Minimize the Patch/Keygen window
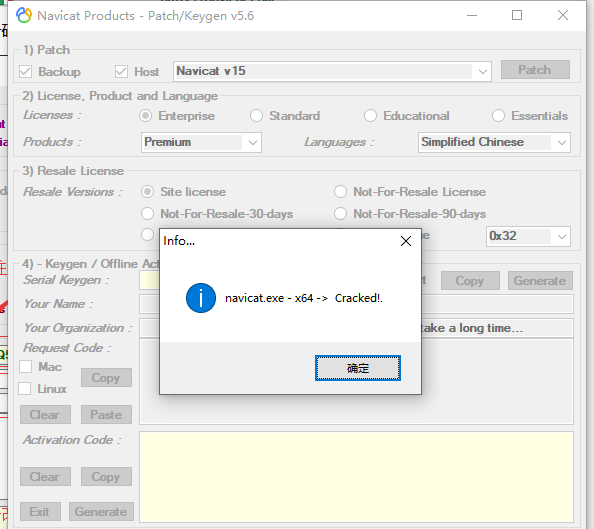The width and height of the screenshot is (594, 529). (x=472, y=16)
